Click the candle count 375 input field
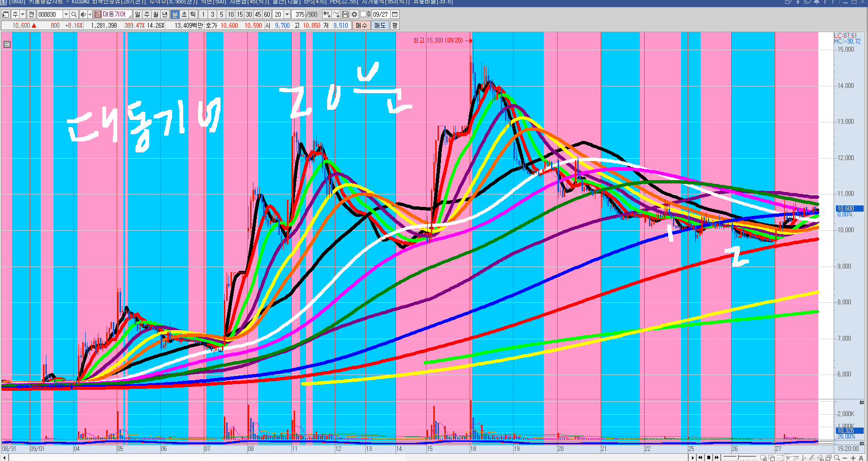The width and height of the screenshot is (868, 461). click(x=299, y=14)
